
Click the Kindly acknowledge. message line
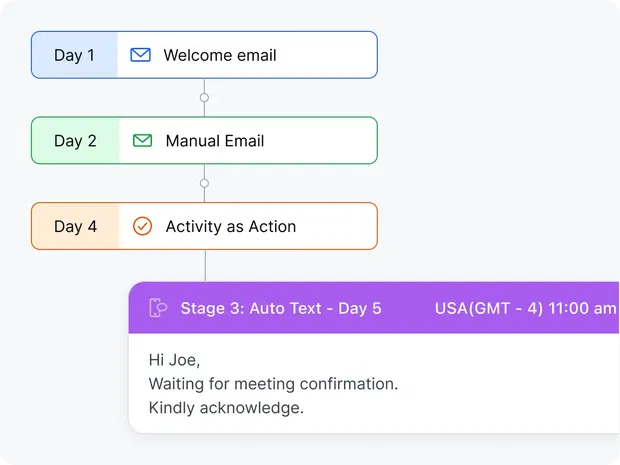point(226,408)
